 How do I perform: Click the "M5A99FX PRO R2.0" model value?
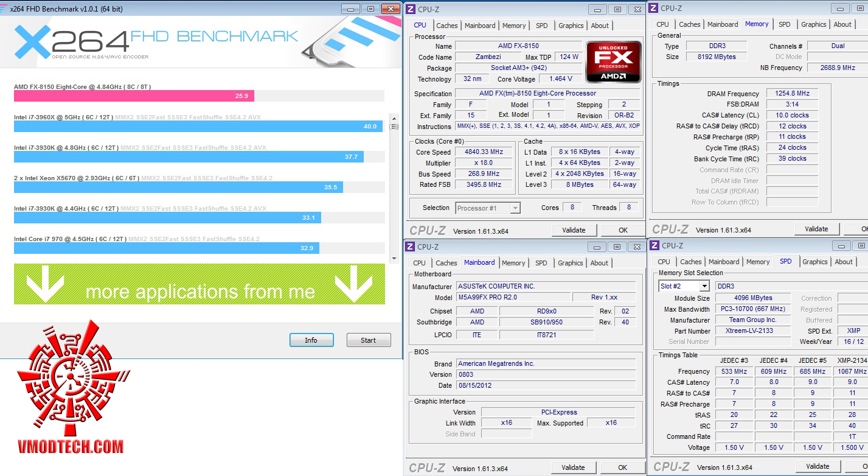click(x=514, y=297)
